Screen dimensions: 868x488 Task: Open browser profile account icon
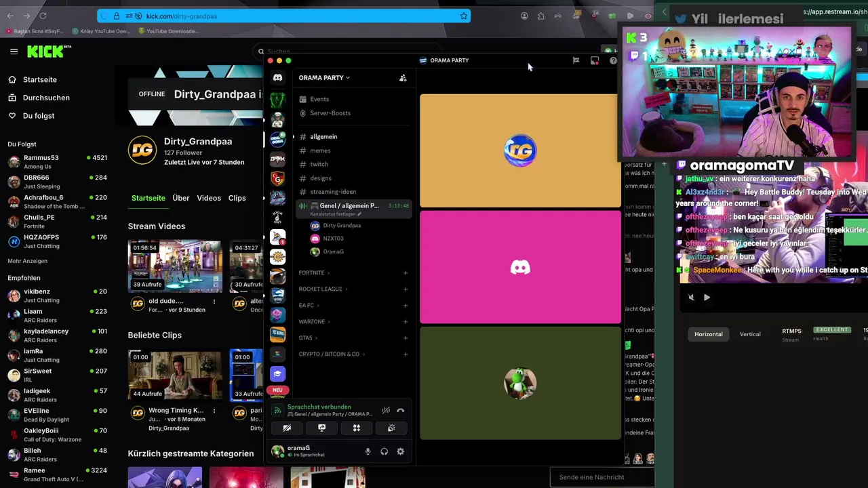[x=524, y=16]
